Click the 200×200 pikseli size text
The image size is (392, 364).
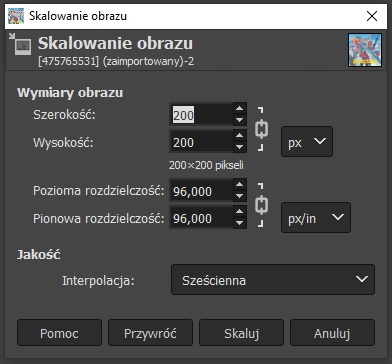[206, 165]
